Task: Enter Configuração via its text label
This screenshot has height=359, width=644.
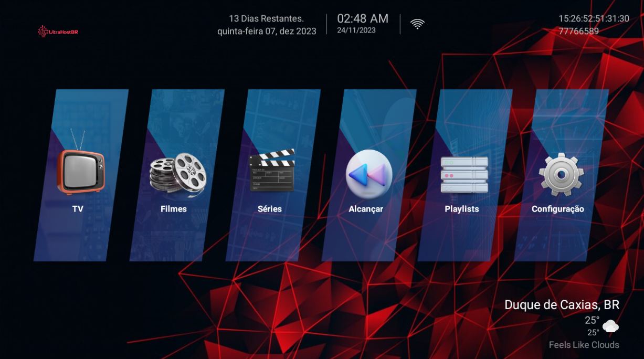Action: 557,209
